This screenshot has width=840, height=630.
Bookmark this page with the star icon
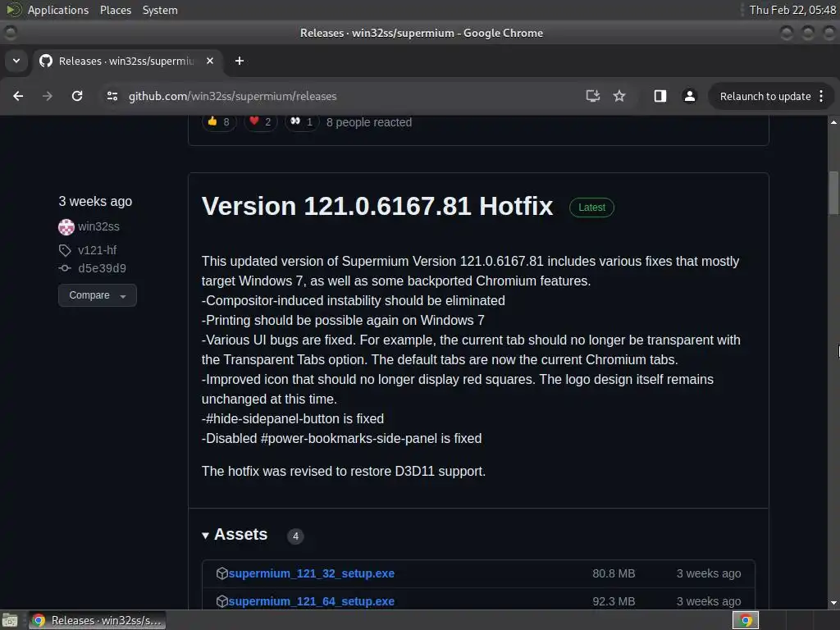pyautogui.click(x=619, y=96)
